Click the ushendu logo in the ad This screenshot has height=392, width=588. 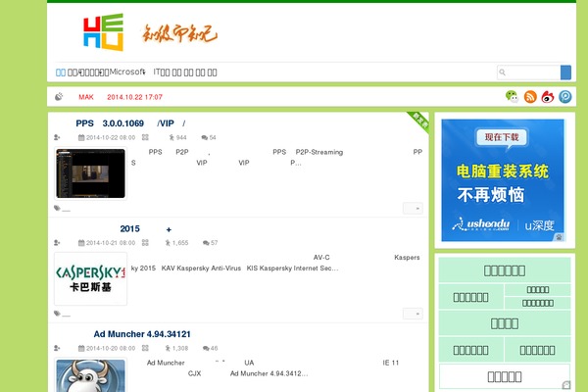coord(481,224)
